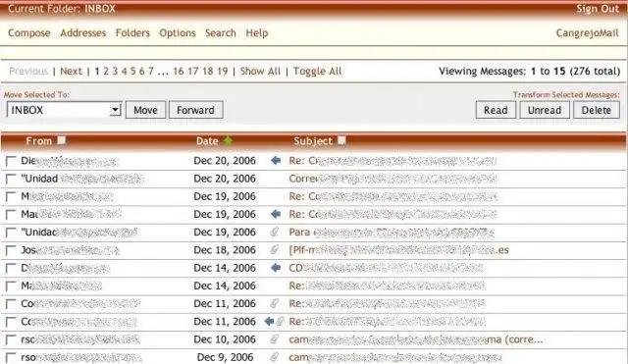This screenshot has width=628, height=364.
Task: Check the box for the rso Dec 9 message
Action: tap(11, 357)
